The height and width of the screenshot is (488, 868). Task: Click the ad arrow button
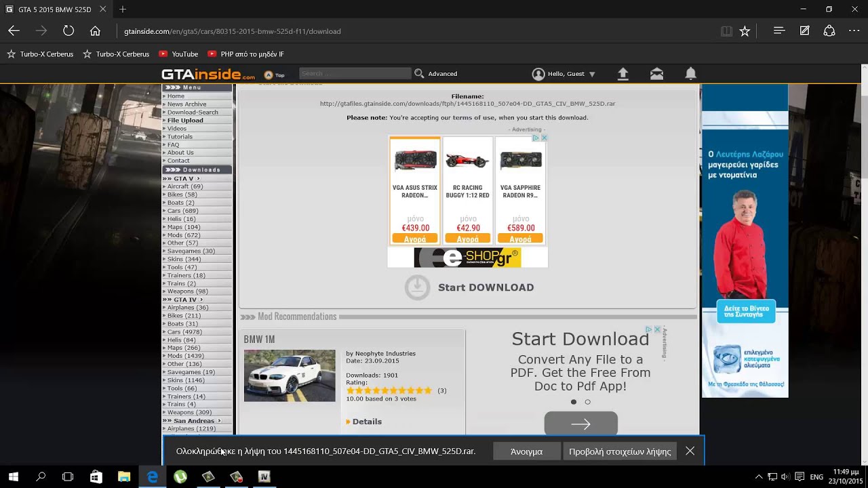[x=581, y=424]
